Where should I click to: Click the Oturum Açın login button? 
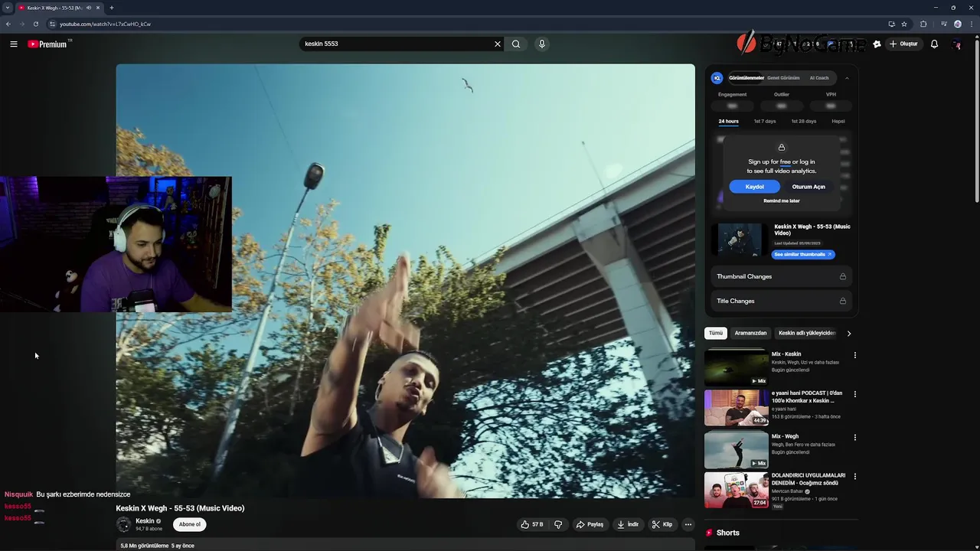click(808, 187)
